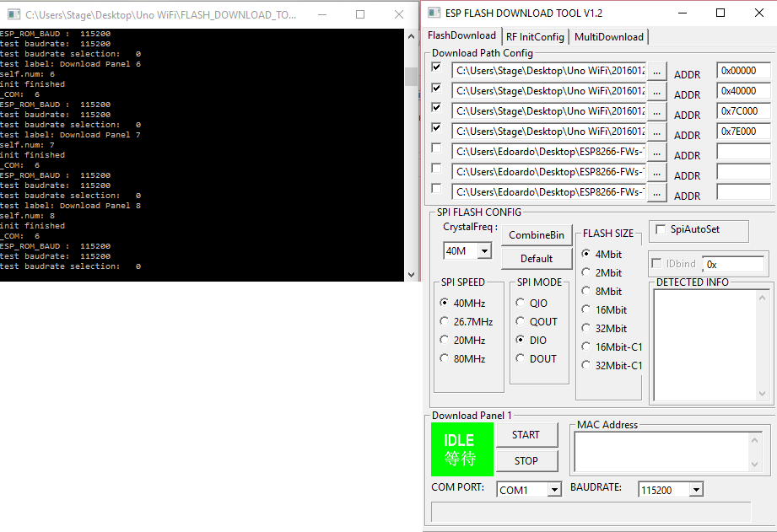Choose QIO SPI mode
777x532 pixels.
click(x=521, y=303)
